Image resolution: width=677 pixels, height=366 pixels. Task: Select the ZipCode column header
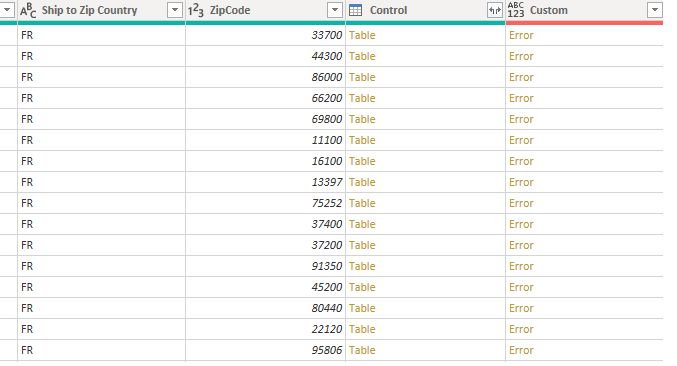(x=230, y=10)
